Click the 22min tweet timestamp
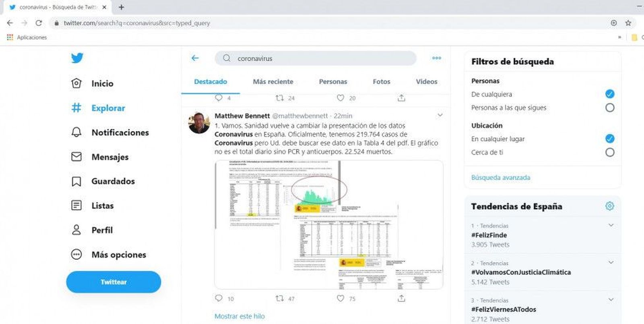The width and height of the screenshot is (644, 324). (x=343, y=116)
